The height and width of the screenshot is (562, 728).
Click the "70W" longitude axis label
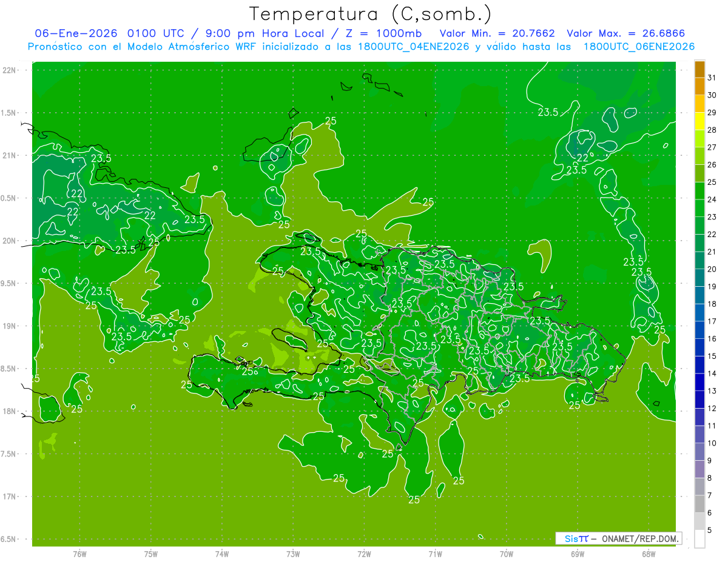click(507, 554)
